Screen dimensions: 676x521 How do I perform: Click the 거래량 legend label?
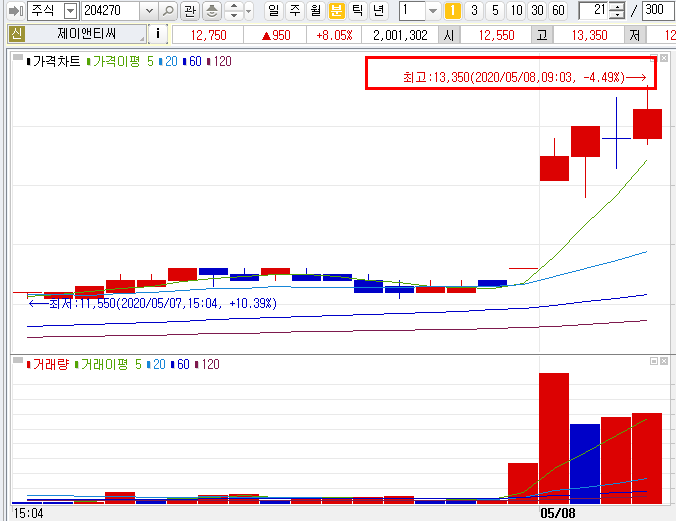click(x=47, y=364)
